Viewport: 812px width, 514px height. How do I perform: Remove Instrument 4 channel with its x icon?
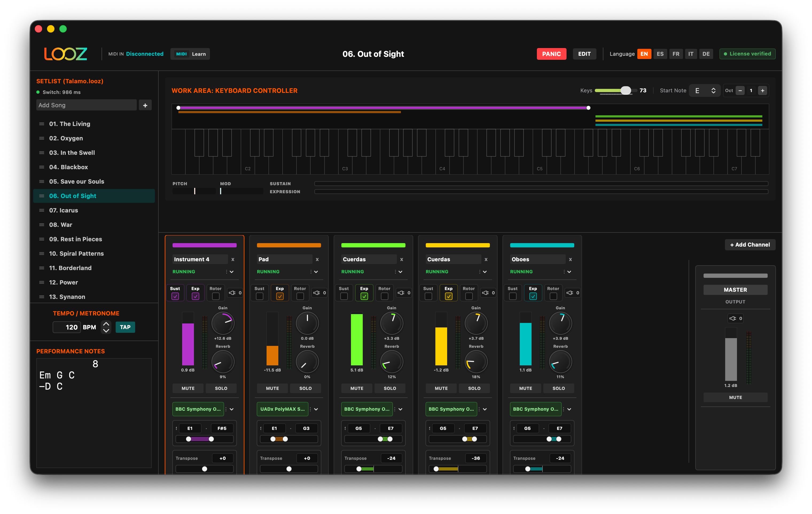[x=233, y=259]
